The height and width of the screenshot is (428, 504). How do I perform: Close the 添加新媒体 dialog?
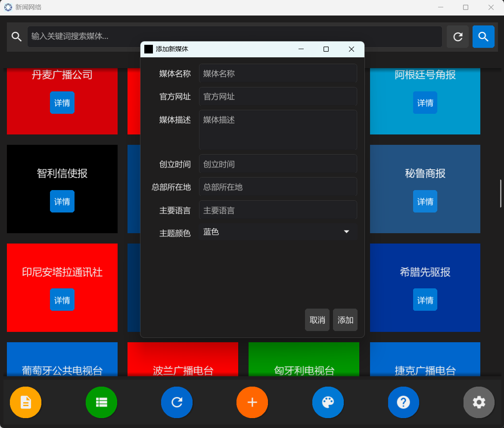[x=352, y=49]
